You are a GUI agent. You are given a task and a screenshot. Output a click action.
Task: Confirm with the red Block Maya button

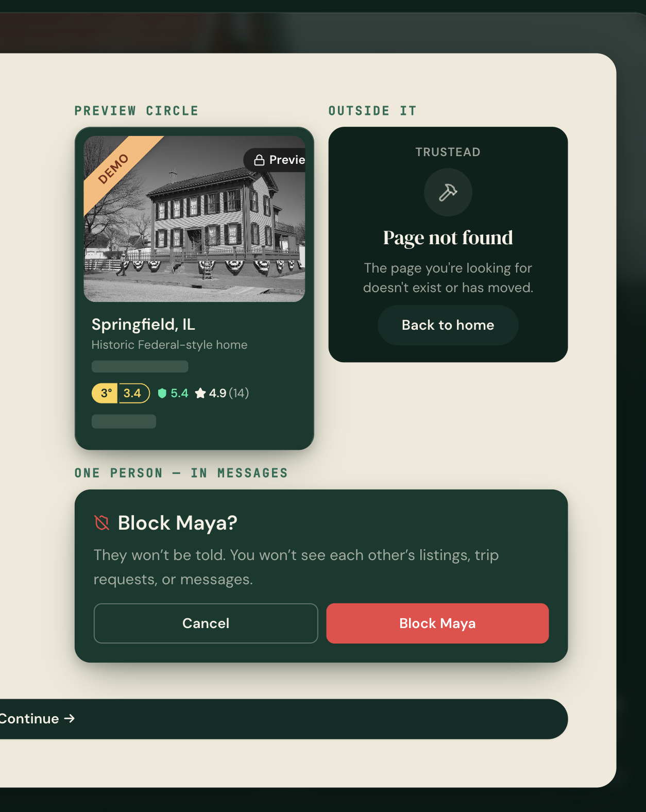pyautogui.click(x=437, y=623)
